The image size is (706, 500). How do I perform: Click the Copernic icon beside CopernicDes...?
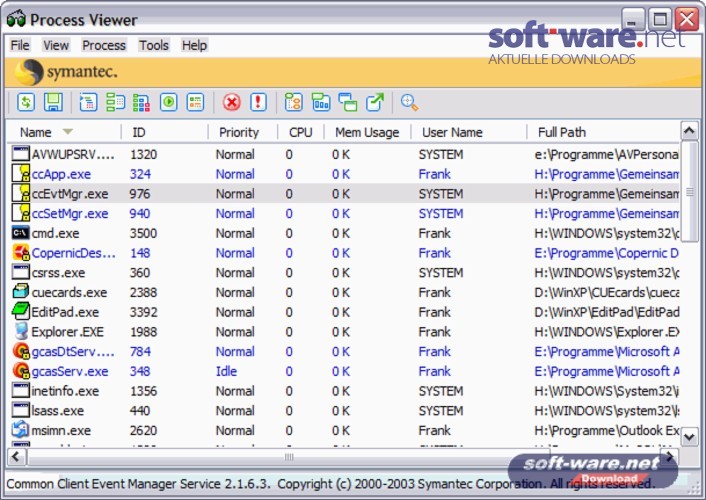20,253
